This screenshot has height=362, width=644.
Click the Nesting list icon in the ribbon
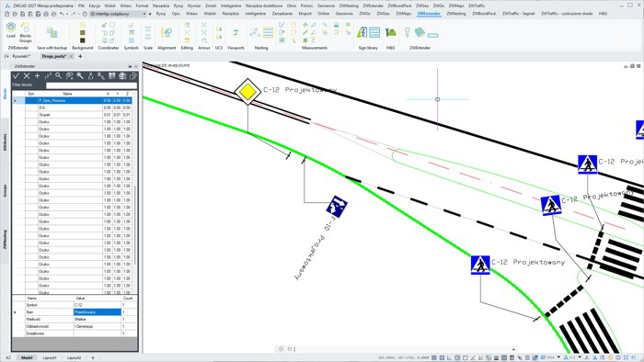click(268, 32)
